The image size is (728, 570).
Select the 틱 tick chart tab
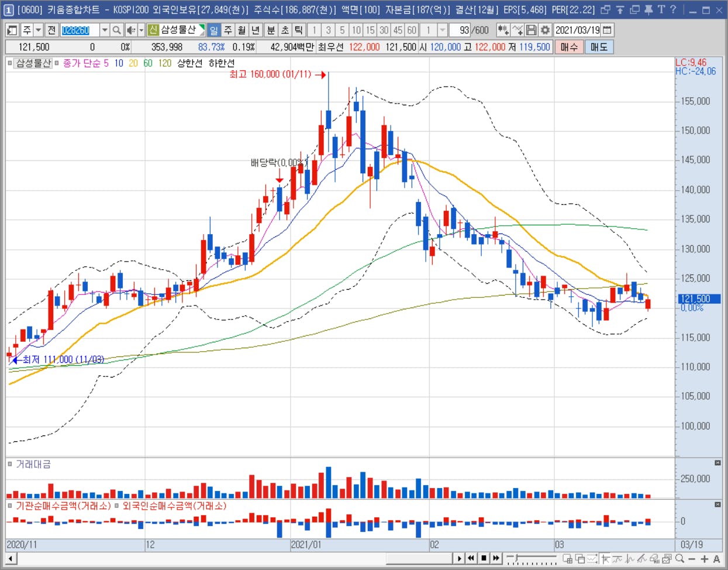coord(299,30)
